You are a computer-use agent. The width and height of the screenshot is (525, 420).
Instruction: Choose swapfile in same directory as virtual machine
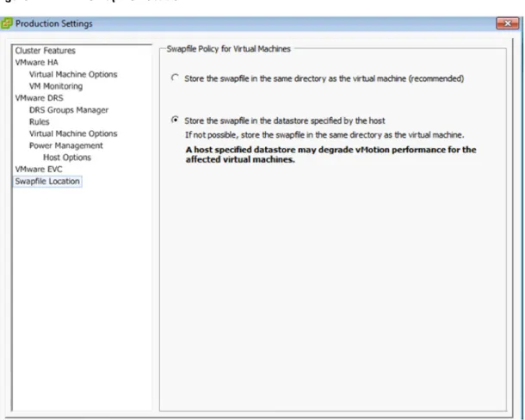point(175,77)
